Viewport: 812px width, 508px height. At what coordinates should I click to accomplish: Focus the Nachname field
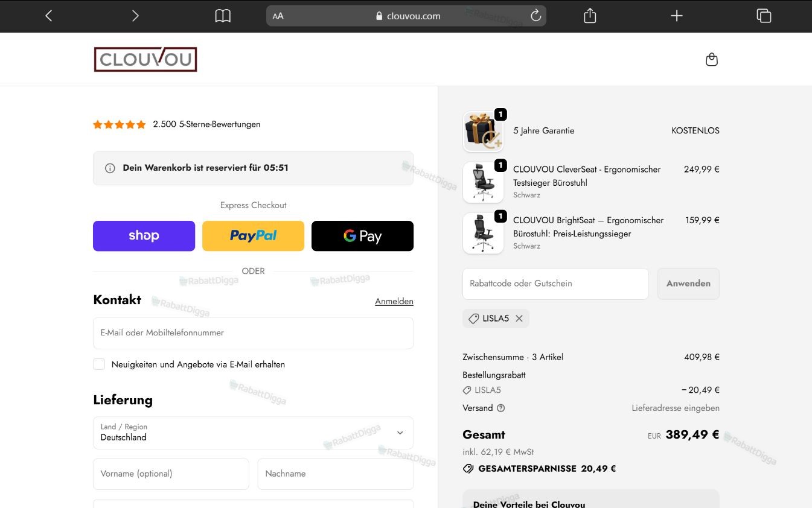[x=336, y=474]
